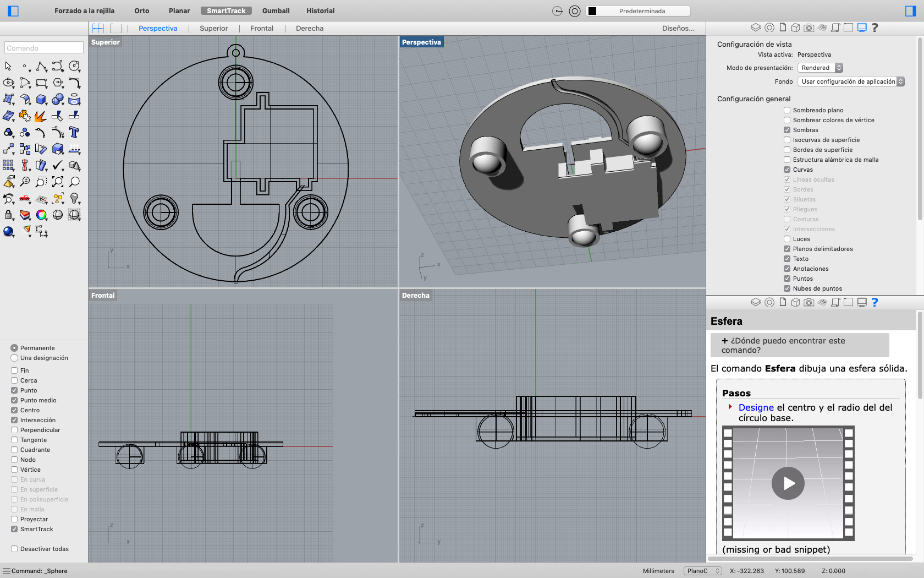Open the light bulb visibility tool
Screen dimensions: 924x578
tap(74, 198)
